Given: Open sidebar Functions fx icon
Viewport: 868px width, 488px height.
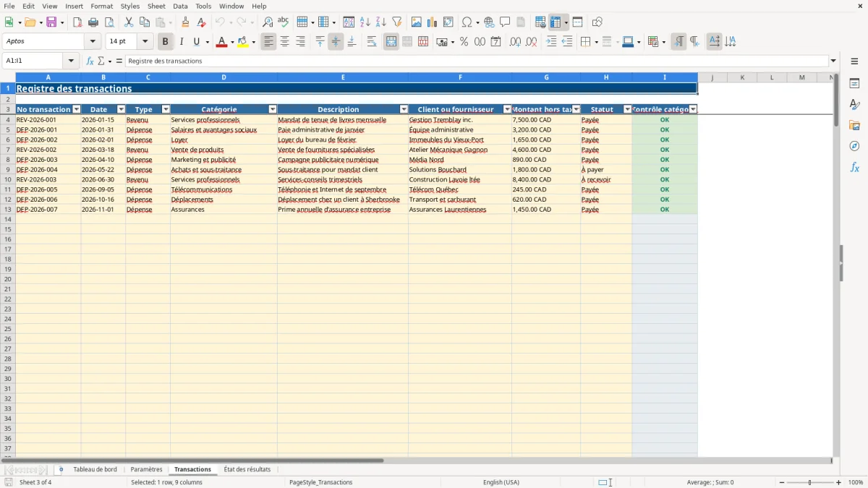Looking at the screenshot, I should pyautogui.click(x=854, y=167).
